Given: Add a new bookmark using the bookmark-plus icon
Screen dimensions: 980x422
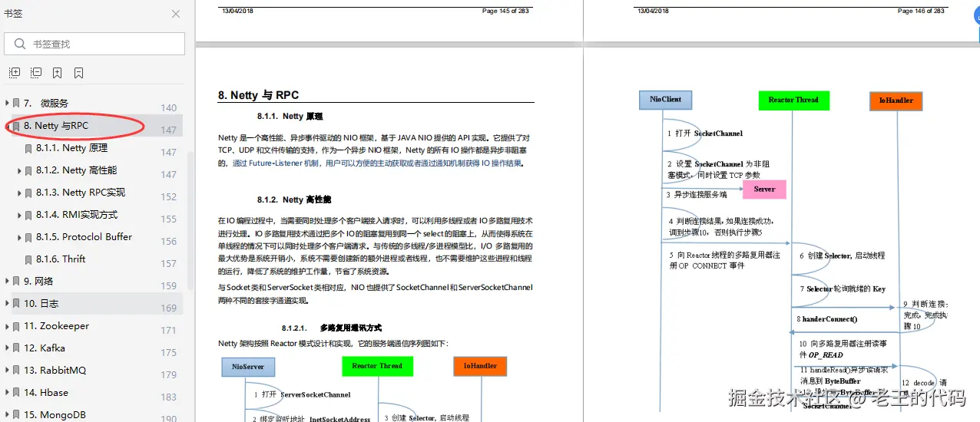Looking at the screenshot, I should pyautogui.click(x=58, y=73).
